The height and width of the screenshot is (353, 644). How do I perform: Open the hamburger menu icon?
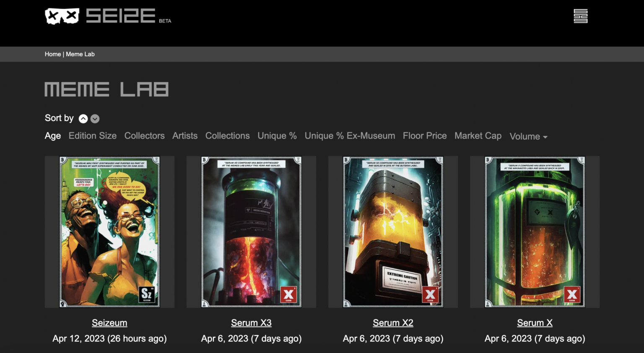(580, 16)
